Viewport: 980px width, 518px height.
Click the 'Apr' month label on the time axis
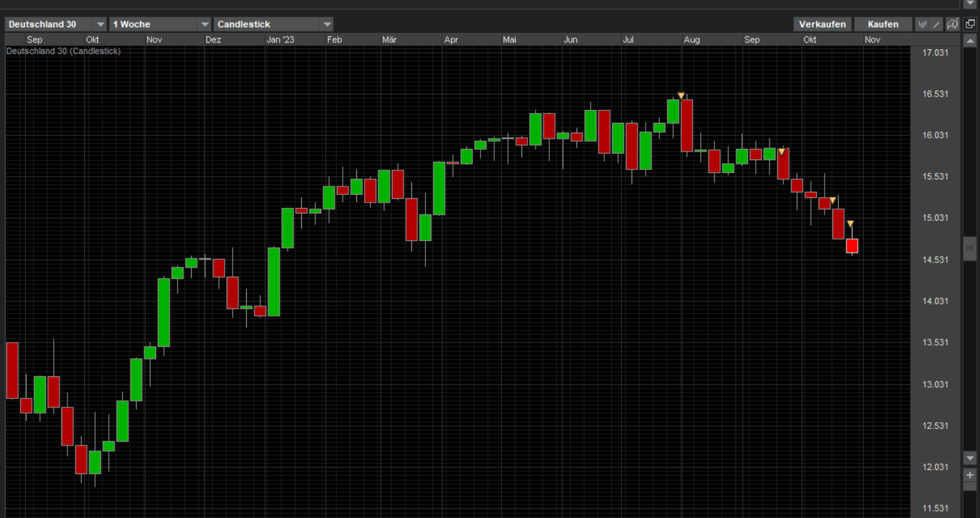(x=451, y=39)
